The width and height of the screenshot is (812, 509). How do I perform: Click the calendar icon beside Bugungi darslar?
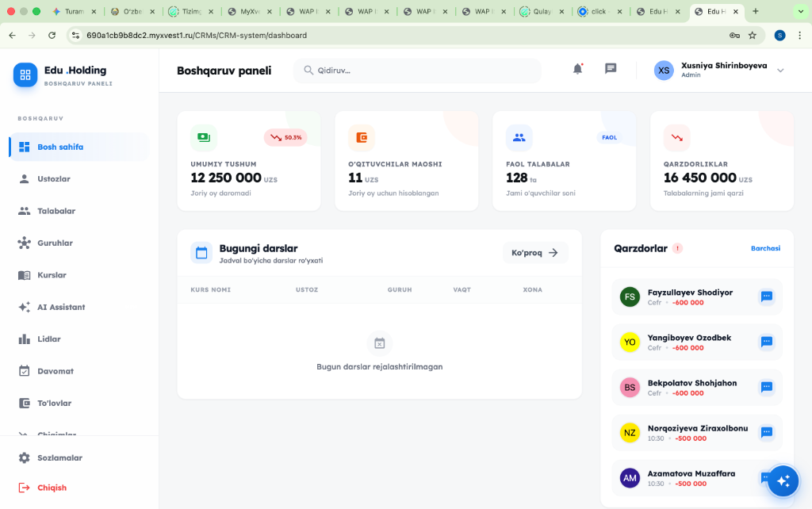pos(201,253)
